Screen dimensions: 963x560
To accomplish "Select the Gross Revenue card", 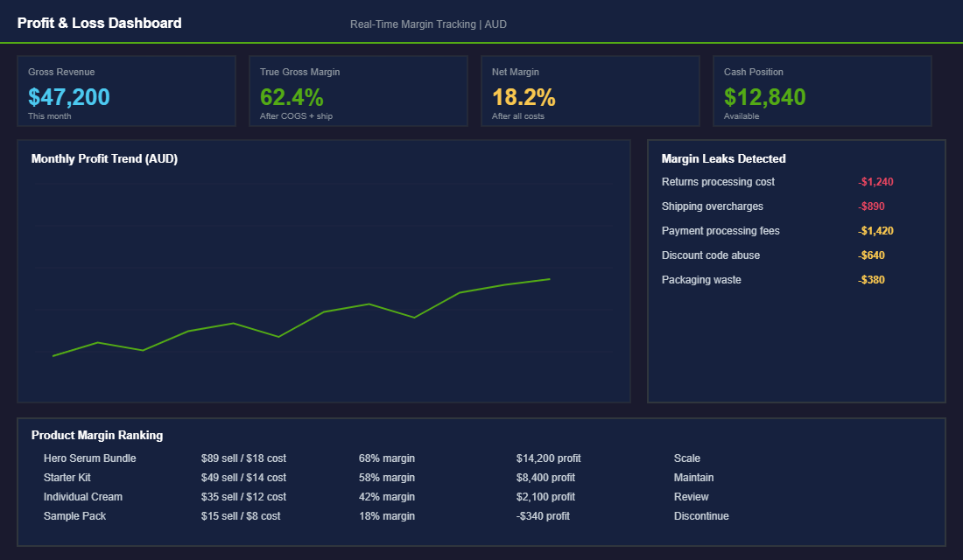I will pyautogui.click(x=126, y=90).
